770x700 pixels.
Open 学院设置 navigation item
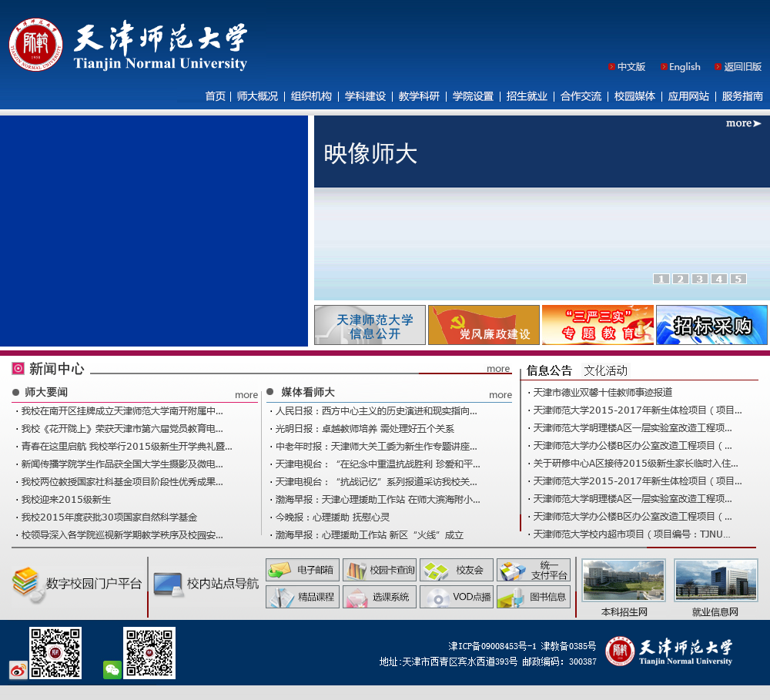point(473,96)
